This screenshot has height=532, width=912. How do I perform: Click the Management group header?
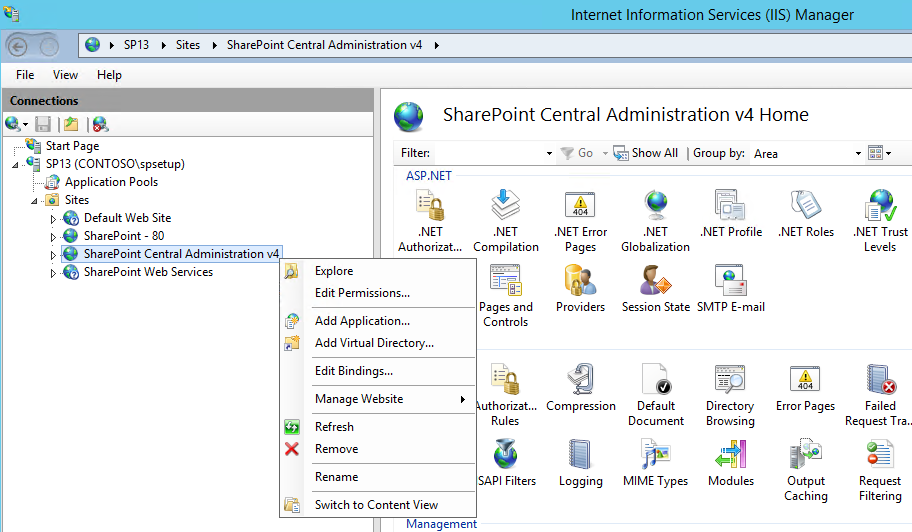[441, 524]
